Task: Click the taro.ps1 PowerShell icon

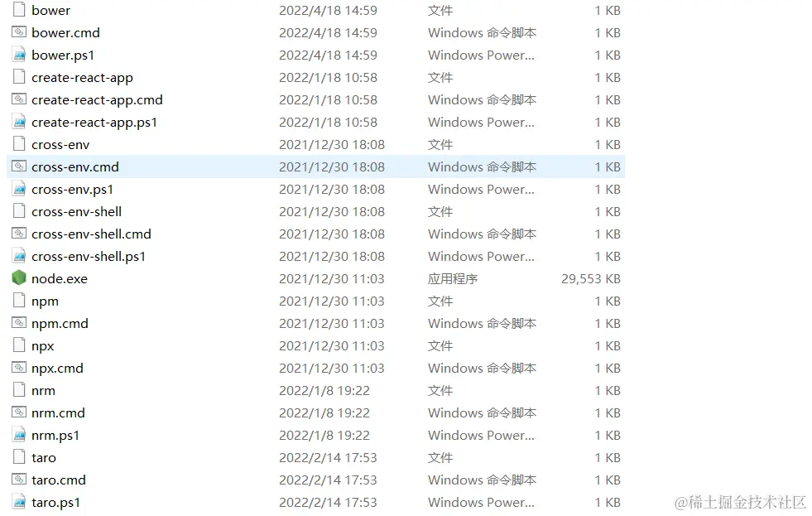Action: 19,502
